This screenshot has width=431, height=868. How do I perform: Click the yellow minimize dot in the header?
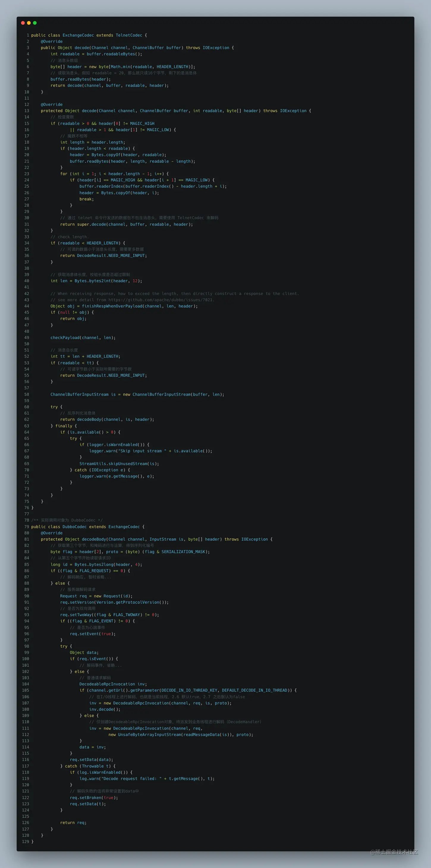[x=29, y=23]
